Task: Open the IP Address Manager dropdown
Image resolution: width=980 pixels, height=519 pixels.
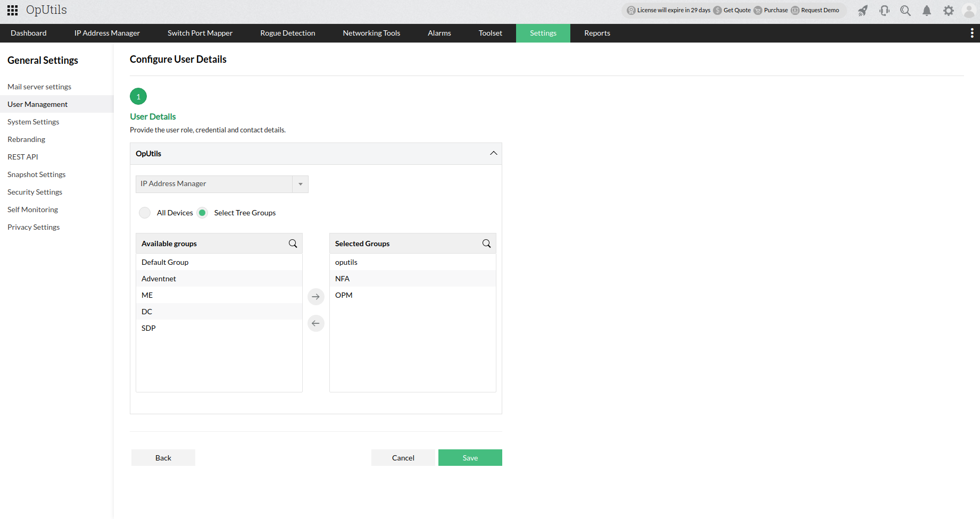Action: pos(301,184)
